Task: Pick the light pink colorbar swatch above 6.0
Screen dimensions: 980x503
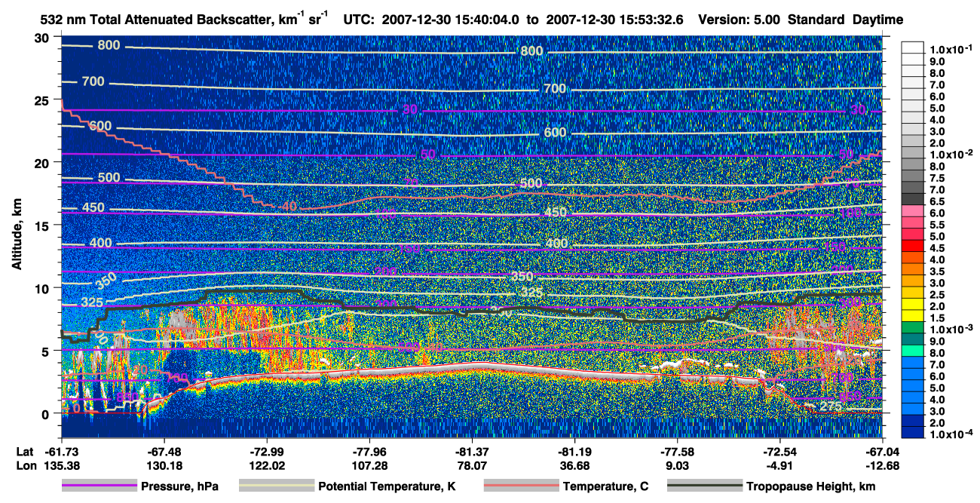Action: (913, 210)
